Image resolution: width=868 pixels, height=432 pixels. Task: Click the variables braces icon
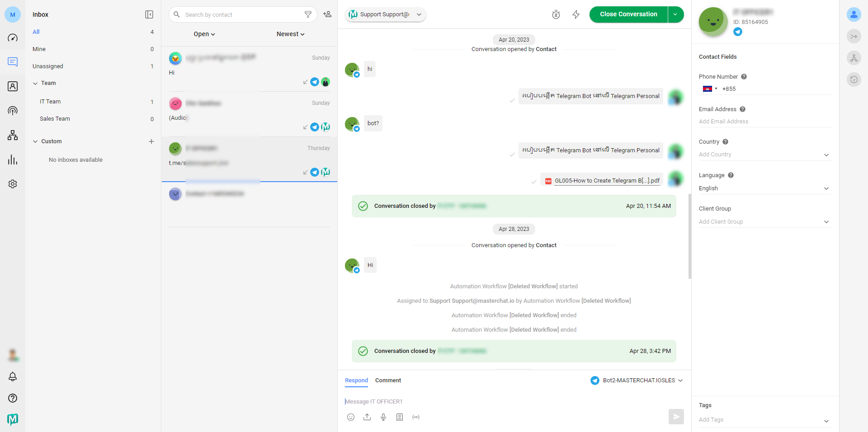coord(416,417)
